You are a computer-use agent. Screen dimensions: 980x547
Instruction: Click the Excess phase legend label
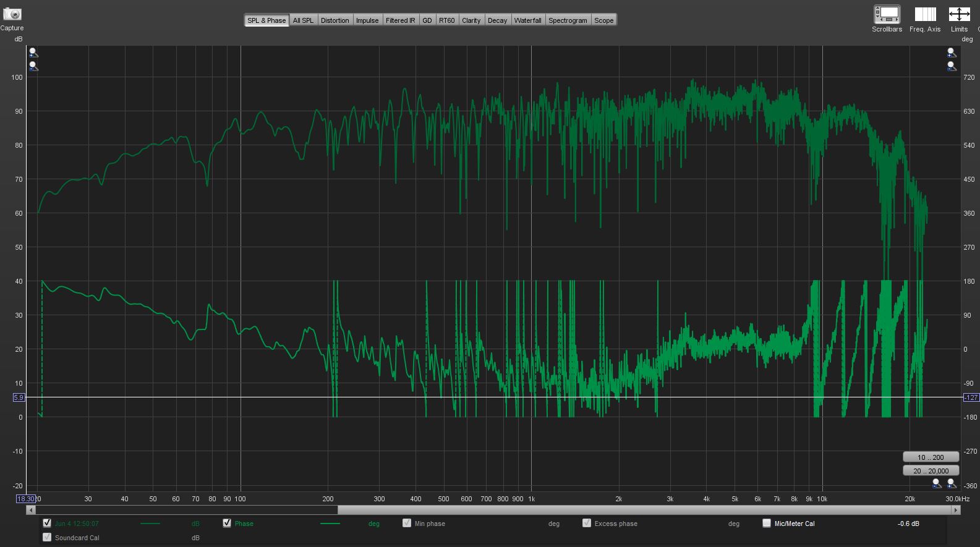point(616,524)
